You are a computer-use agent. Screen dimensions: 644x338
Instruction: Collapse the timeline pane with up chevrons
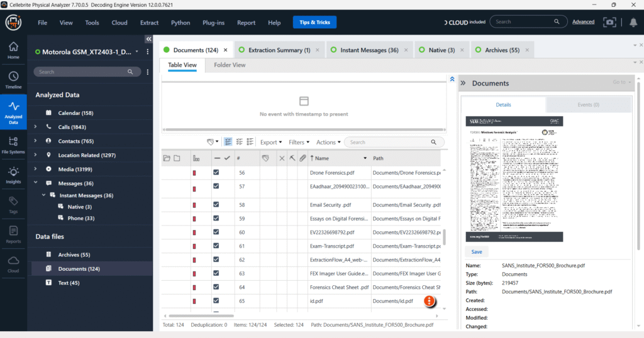452,79
